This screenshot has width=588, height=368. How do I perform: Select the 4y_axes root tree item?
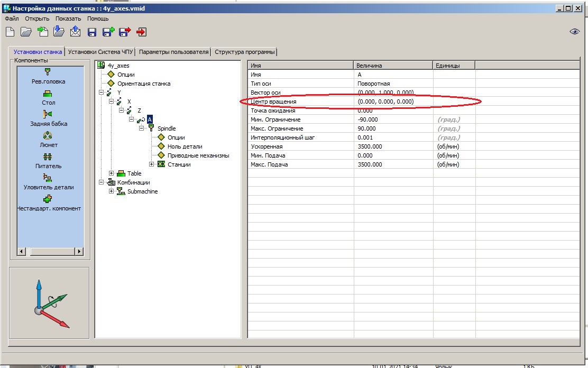point(118,66)
